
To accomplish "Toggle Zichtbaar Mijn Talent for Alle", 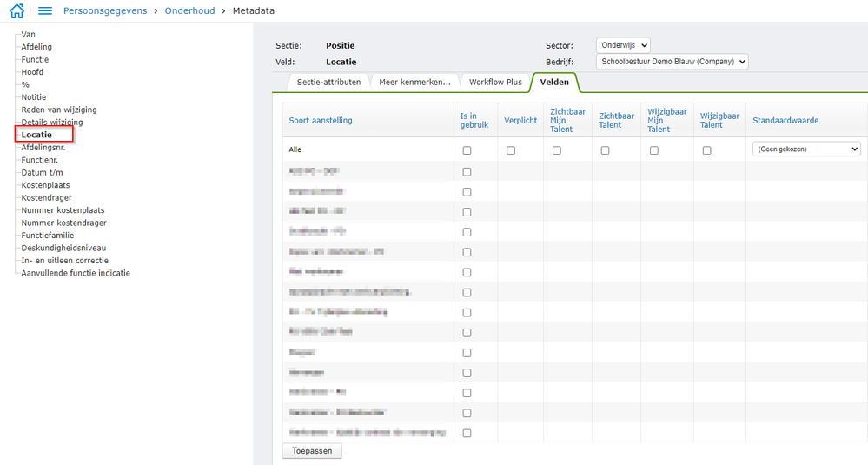I will (x=557, y=150).
